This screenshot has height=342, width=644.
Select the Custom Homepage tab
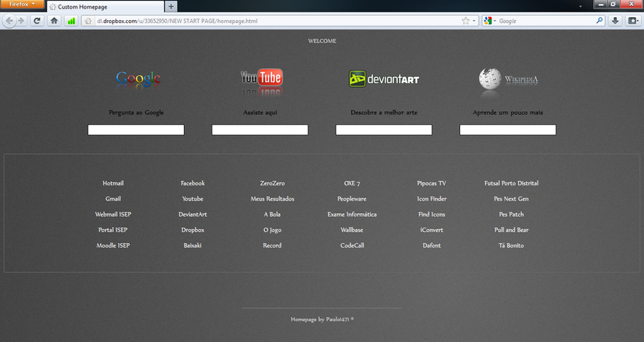(x=106, y=6)
